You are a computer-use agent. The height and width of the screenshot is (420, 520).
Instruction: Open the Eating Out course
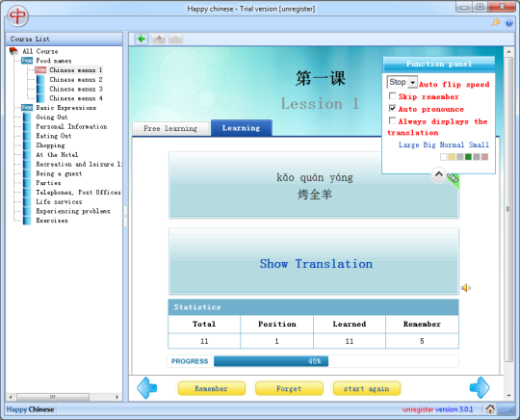[x=54, y=136]
